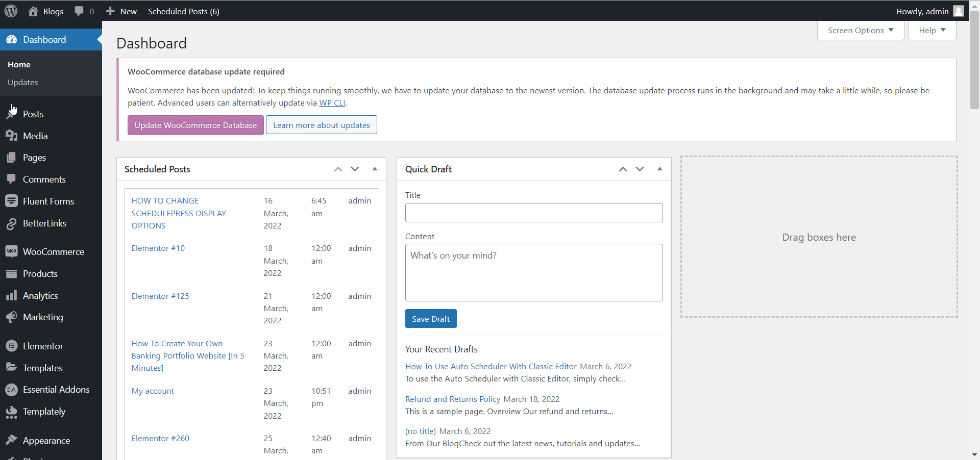The height and width of the screenshot is (460, 980).
Task: Open How To Use Auto Scheduler draft
Action: [x=491, y=366]
